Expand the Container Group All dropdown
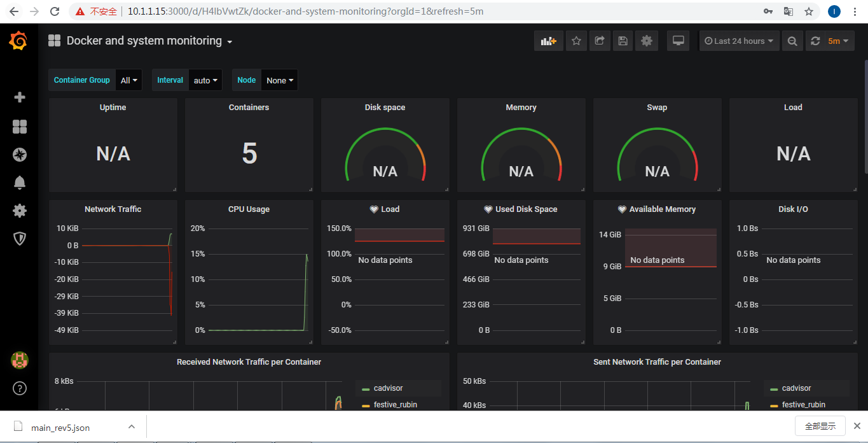868x443 pixels. coord(129,80)
